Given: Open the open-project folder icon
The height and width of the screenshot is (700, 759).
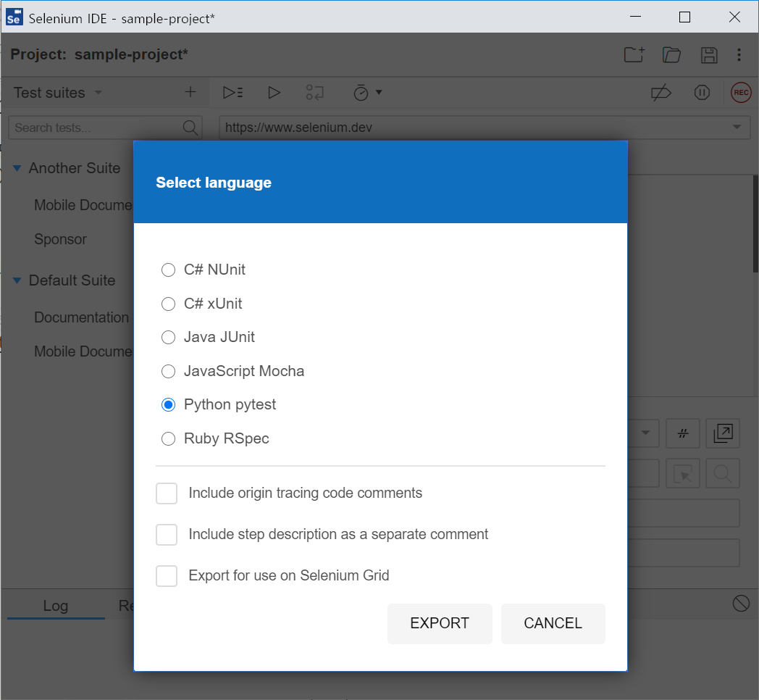Looking at the screenshot, I should click(672, 55).
